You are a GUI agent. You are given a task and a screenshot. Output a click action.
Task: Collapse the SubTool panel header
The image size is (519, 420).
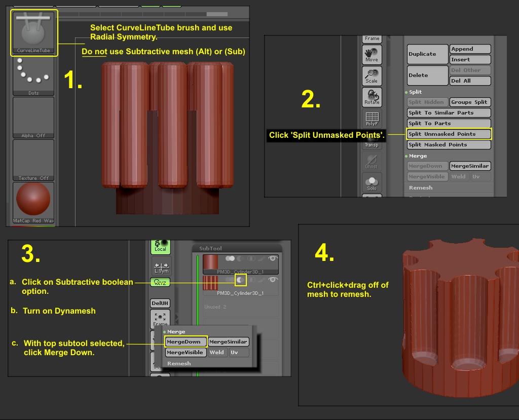(x=210, y=248)
